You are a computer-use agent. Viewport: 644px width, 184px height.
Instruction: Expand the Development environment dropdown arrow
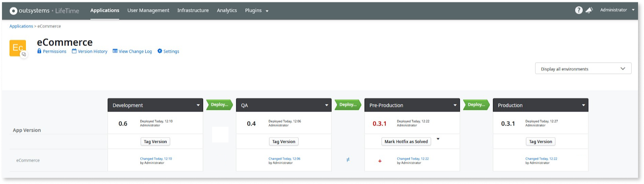coord(198,105)
